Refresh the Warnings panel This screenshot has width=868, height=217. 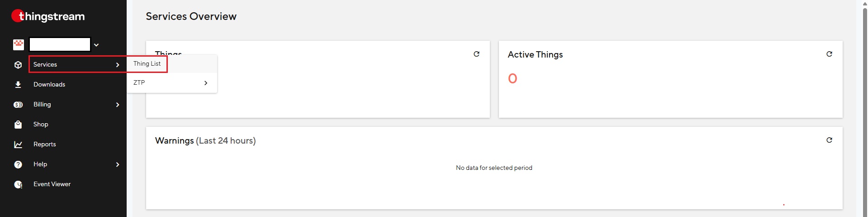pyautogui.click(x=829, y=140)
